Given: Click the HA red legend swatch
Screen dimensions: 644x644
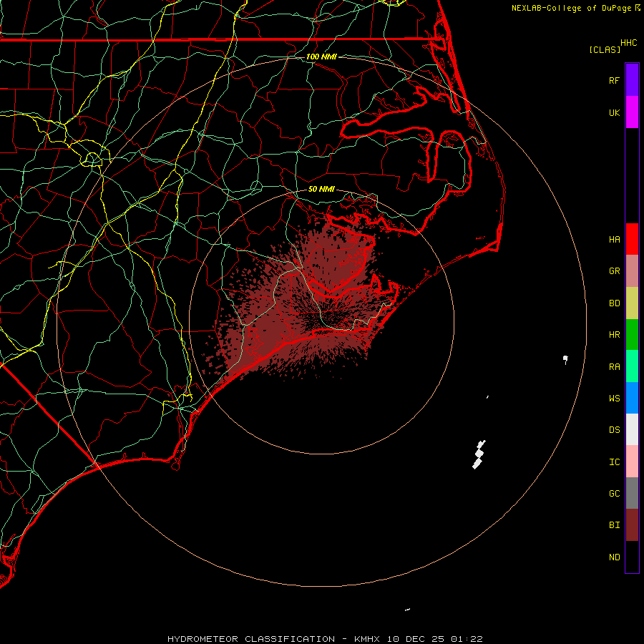Looking at the screenshot, I should coord(632,239).
